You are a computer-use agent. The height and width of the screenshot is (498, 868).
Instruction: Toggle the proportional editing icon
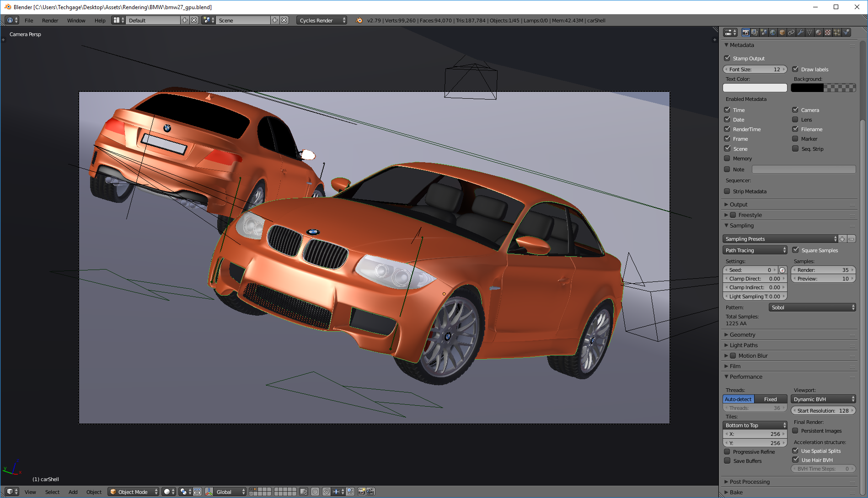[x=315, y=492]
